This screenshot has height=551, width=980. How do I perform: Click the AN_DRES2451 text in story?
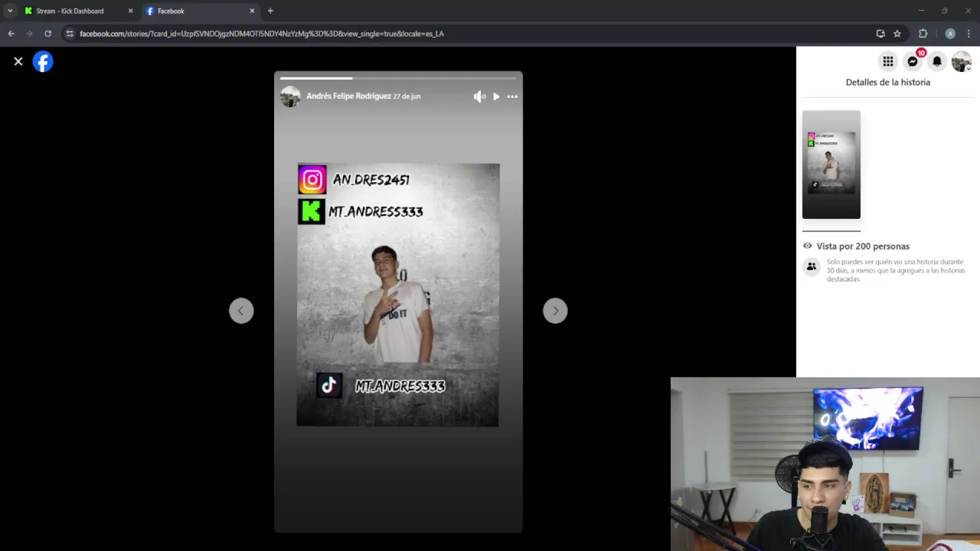click(x=371, y=180)
